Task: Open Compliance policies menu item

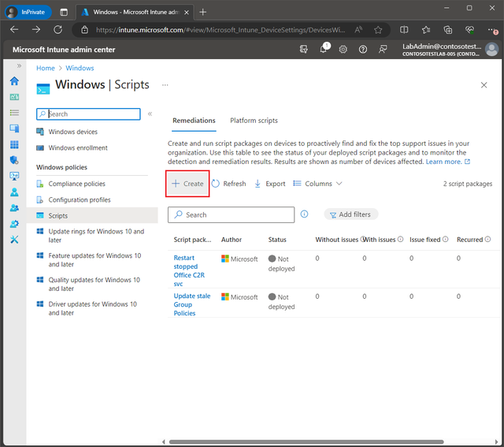Action: [x=76, y=184]
